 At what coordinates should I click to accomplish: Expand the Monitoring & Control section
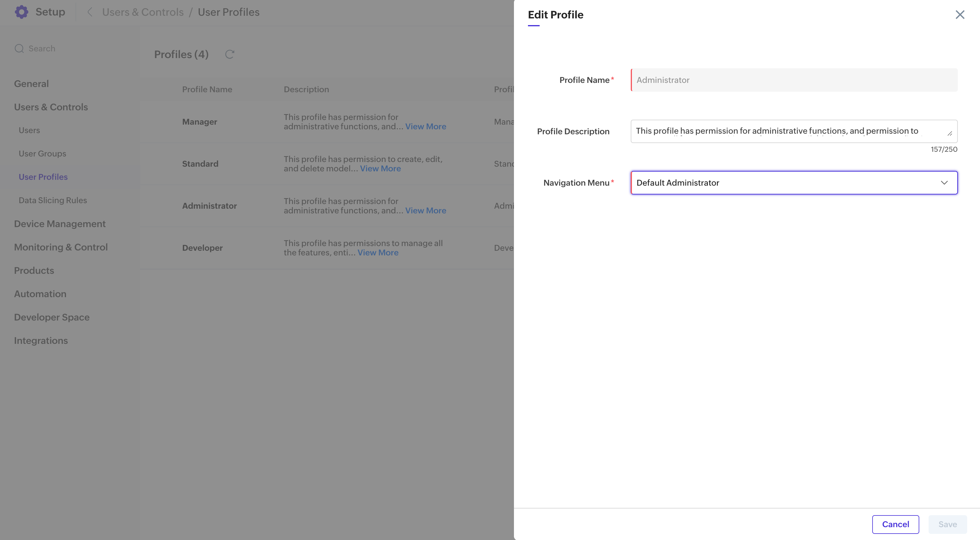pos(61,247)
